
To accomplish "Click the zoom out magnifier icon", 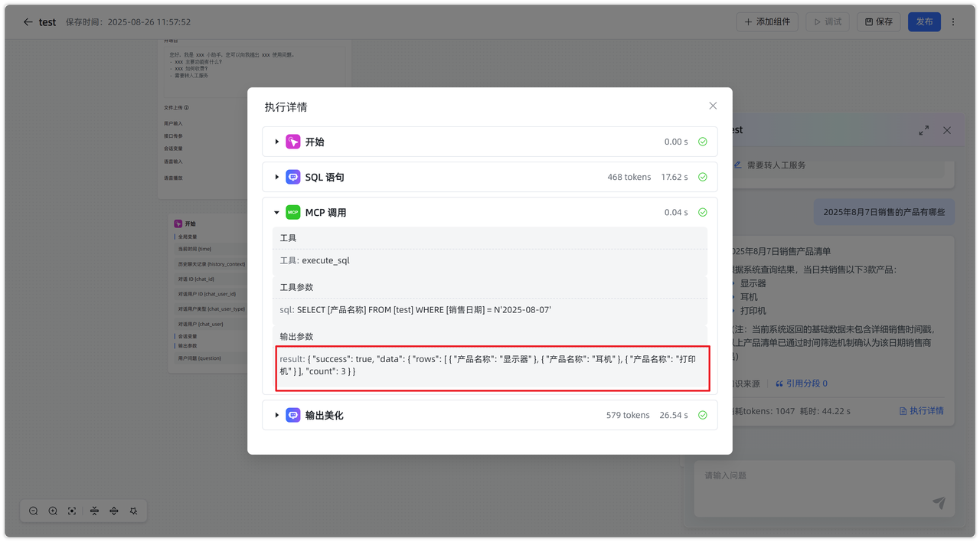I will coord(34,511).
